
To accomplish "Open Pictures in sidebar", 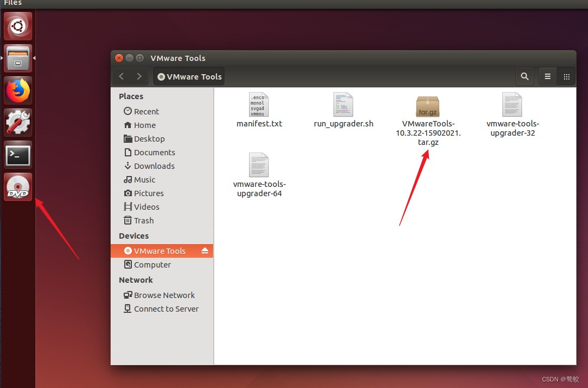I will pyautogui.click(x=162, y=193).
